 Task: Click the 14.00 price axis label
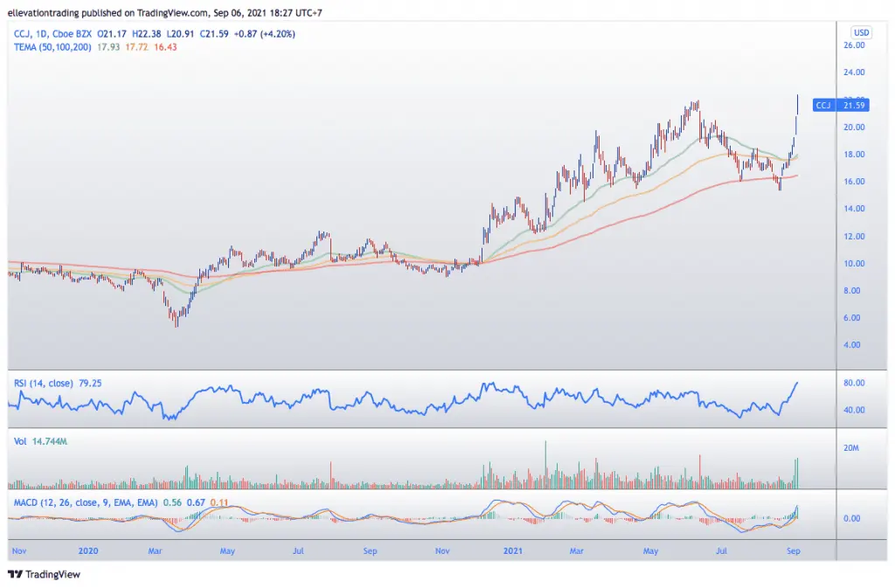[854, 209]
